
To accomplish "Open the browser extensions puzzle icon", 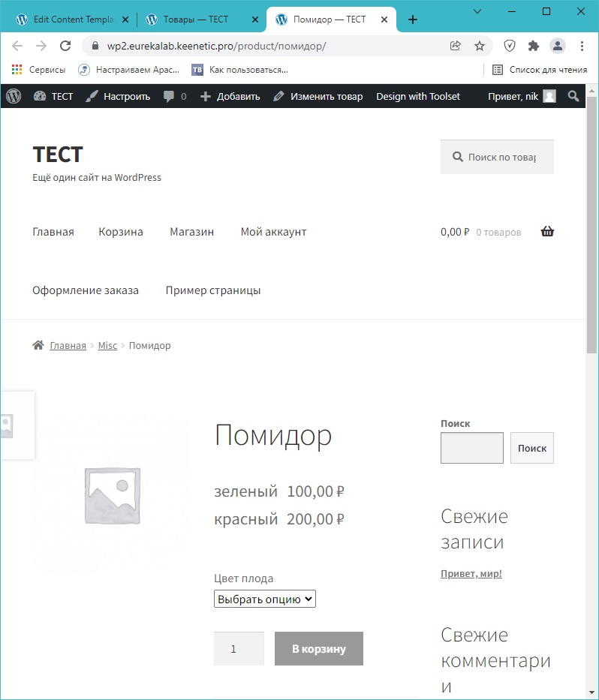I will click(x=534, y=46).
